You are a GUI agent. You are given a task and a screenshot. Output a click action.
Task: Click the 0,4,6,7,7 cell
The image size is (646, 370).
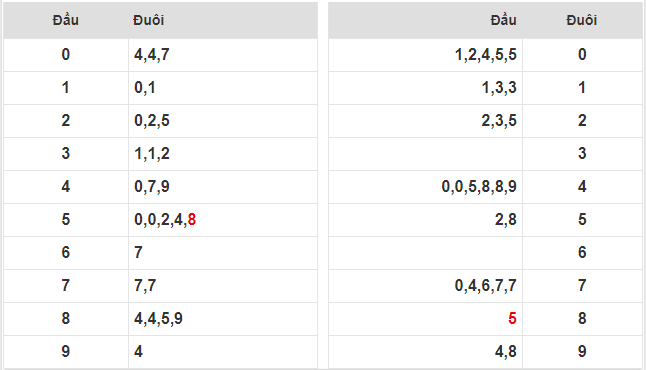click(x=425, y=286)
